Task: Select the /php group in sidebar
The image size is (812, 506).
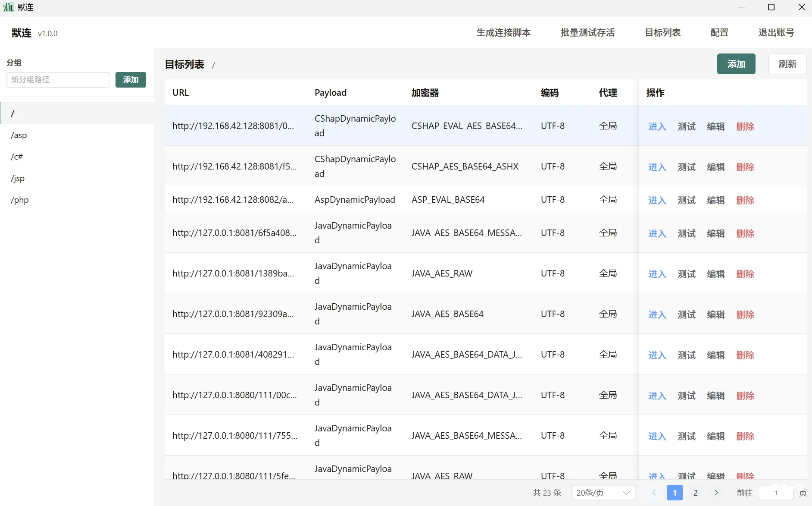Action: pos(19,200)
